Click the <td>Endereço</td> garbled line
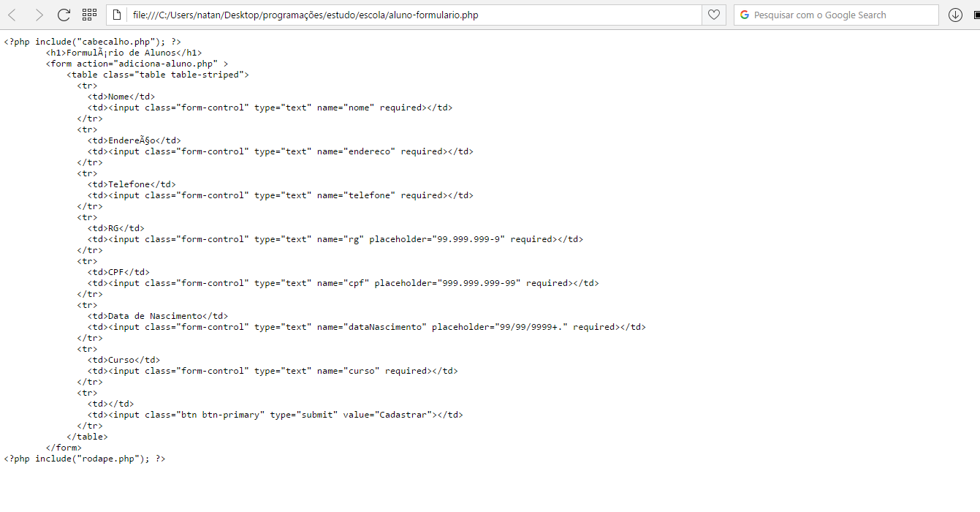The height and width of the screenshot is (512, 980). (x=134, y=140)
